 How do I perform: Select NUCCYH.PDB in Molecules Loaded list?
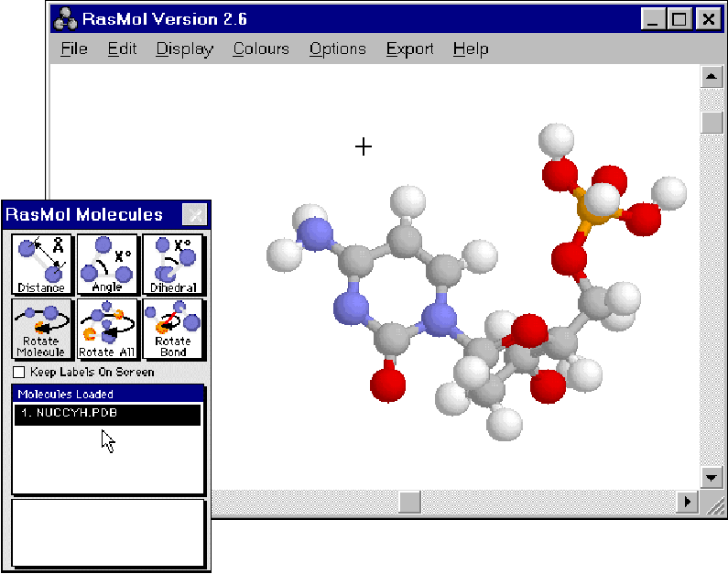108,414
